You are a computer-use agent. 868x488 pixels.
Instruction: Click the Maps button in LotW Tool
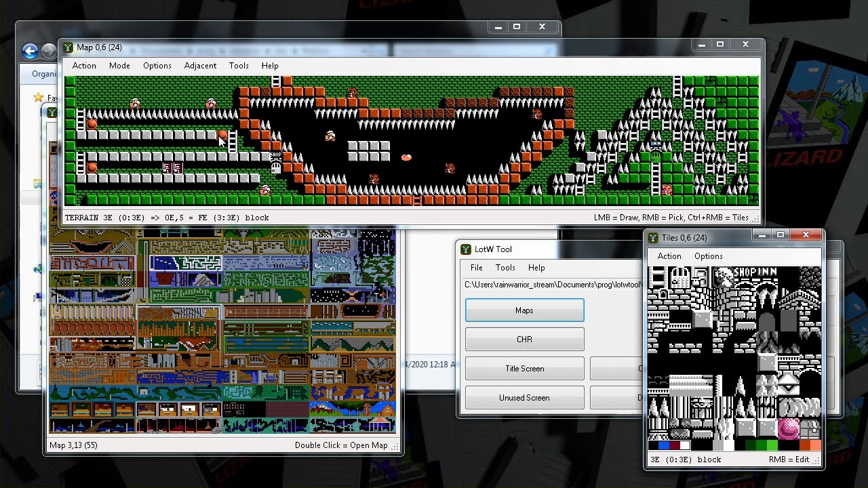tap(524, 310)
